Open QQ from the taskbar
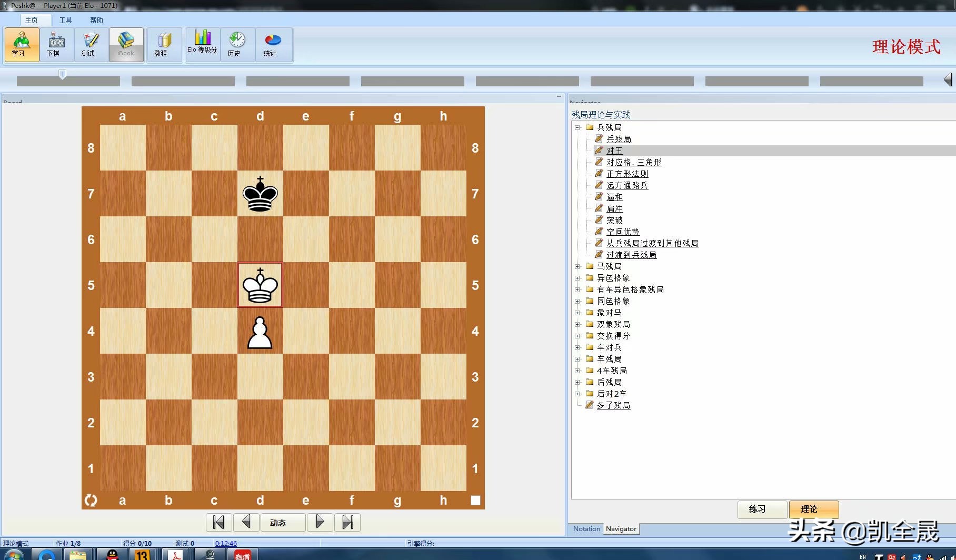 111,554
